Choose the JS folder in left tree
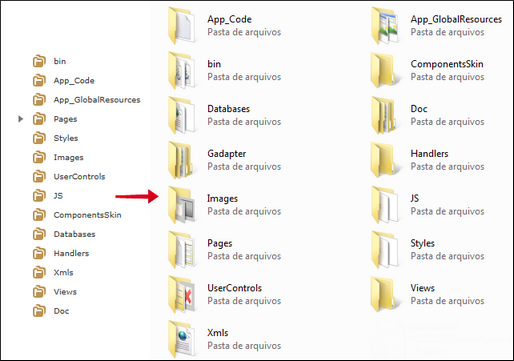514x361 pixels. 48,196
